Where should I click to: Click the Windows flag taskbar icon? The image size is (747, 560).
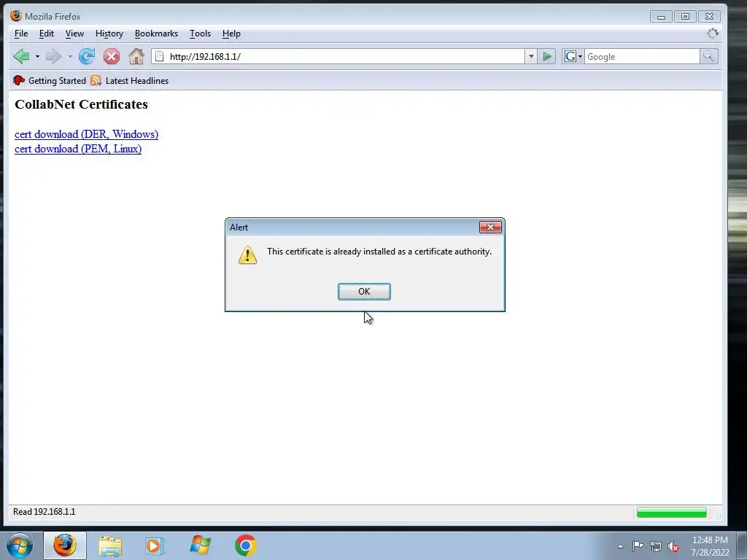click(200, 545)
